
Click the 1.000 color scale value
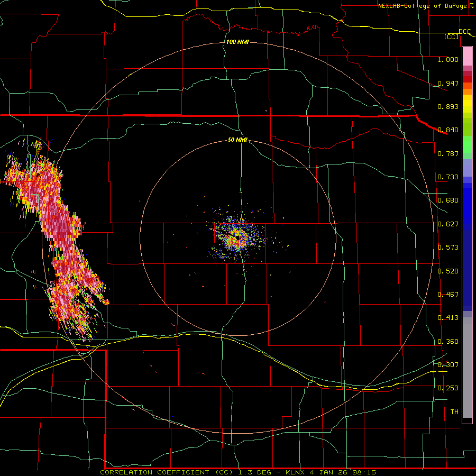448,59
